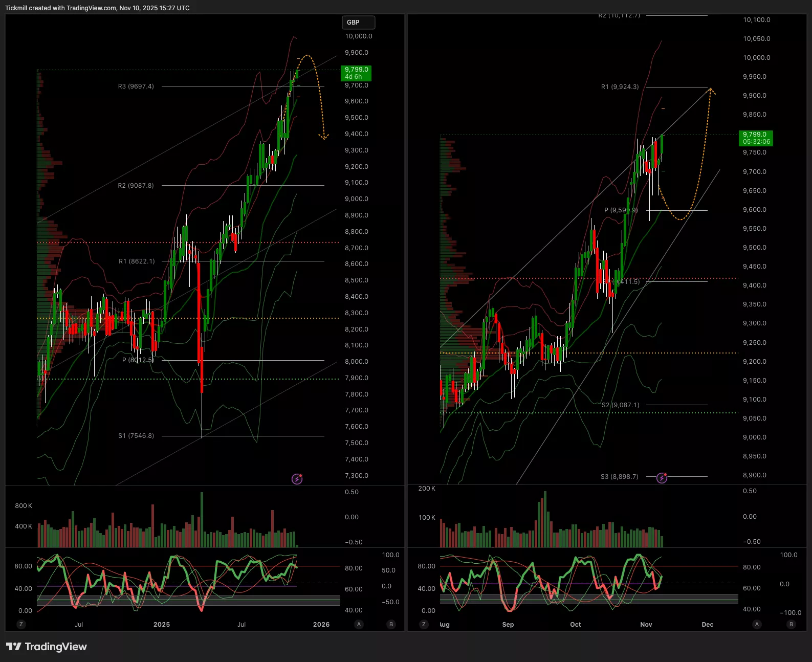Click the lightning icon on left chart
Viewport: 812px width, 662px height.
pyautogui.click(x=297, y=479)
